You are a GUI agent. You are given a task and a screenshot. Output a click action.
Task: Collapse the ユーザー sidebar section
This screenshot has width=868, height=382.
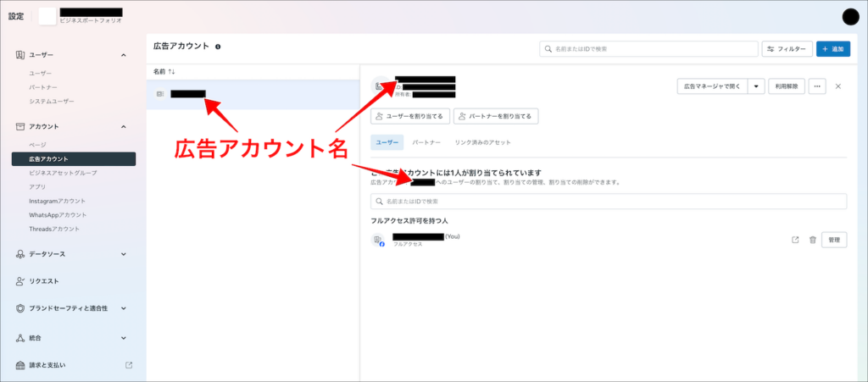[x=124, y=55]
